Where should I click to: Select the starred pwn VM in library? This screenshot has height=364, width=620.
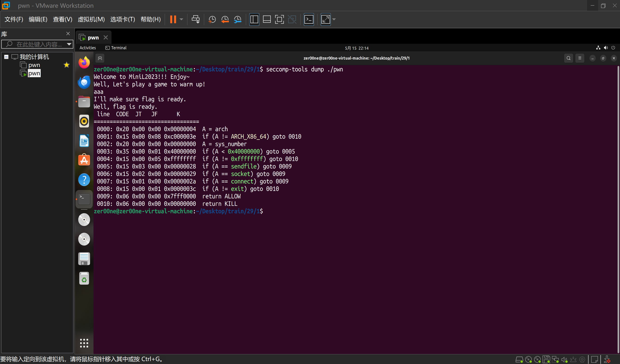pos(34,65)
